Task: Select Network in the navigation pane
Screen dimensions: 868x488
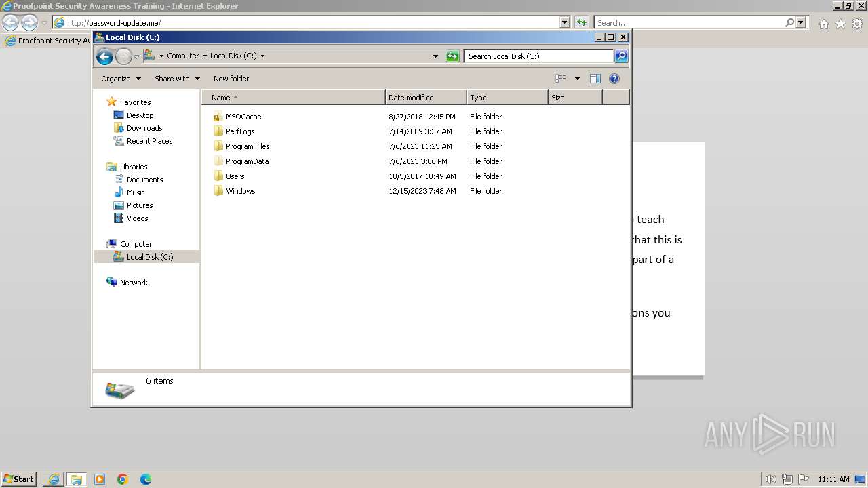Action: pos(134,283)
